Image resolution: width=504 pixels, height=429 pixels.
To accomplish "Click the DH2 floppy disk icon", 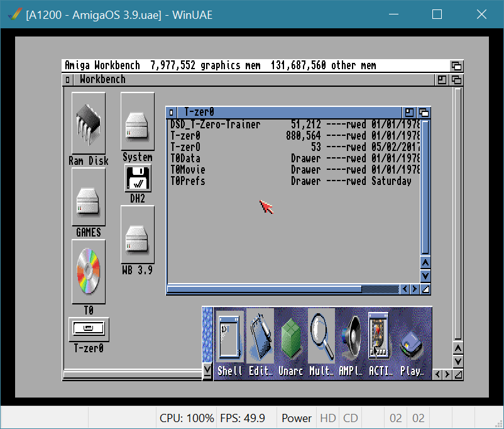I will (x=138, y=178).
